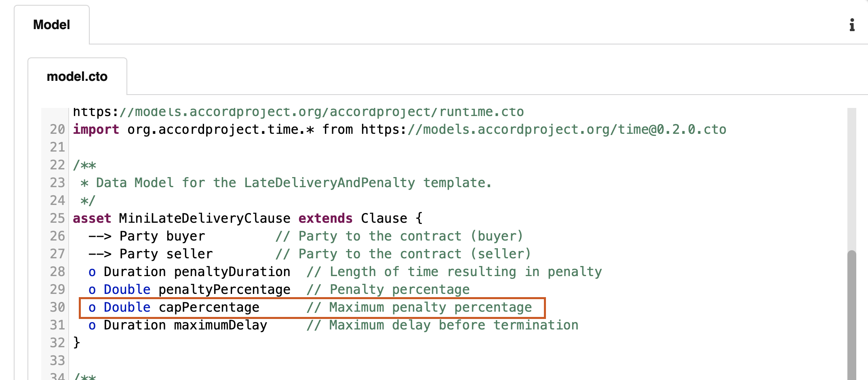Click the closing brace on line 32
This screenshot has height=380, width=868.
click(x=76, y=343)
